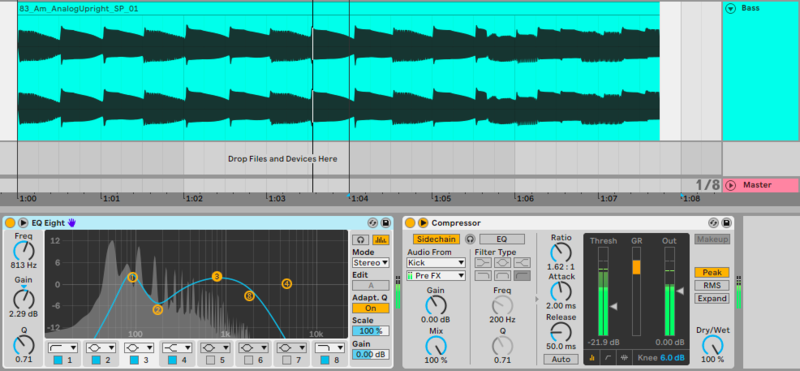The height and width of the screenshot is (371, 800).
Task: Disable EQ band 3 activator
Action: tap(134, 360)
